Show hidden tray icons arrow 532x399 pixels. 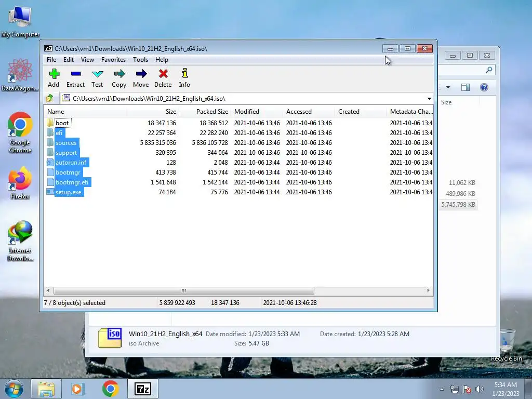point(442,389)
